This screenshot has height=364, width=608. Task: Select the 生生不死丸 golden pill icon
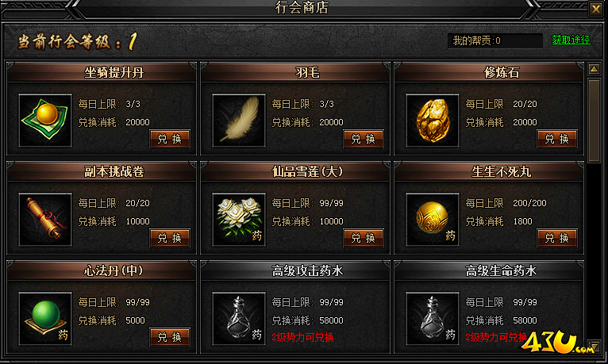(x=433, y=220)
